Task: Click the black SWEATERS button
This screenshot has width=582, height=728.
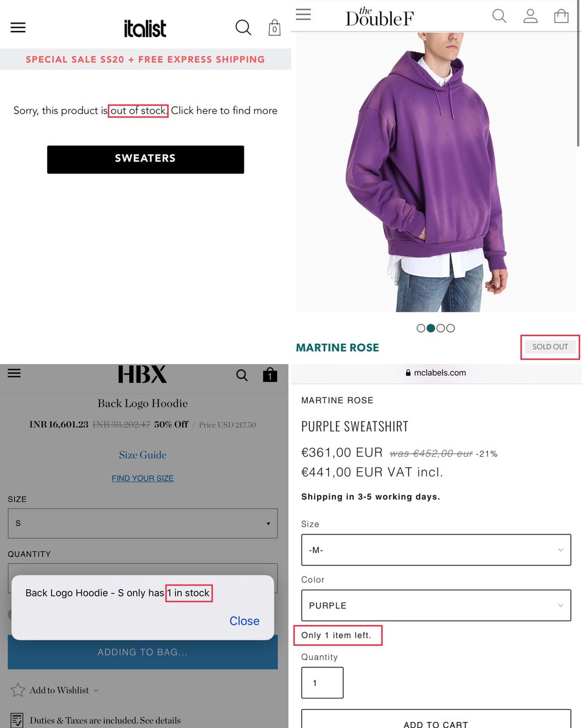Action: (145, 160)
